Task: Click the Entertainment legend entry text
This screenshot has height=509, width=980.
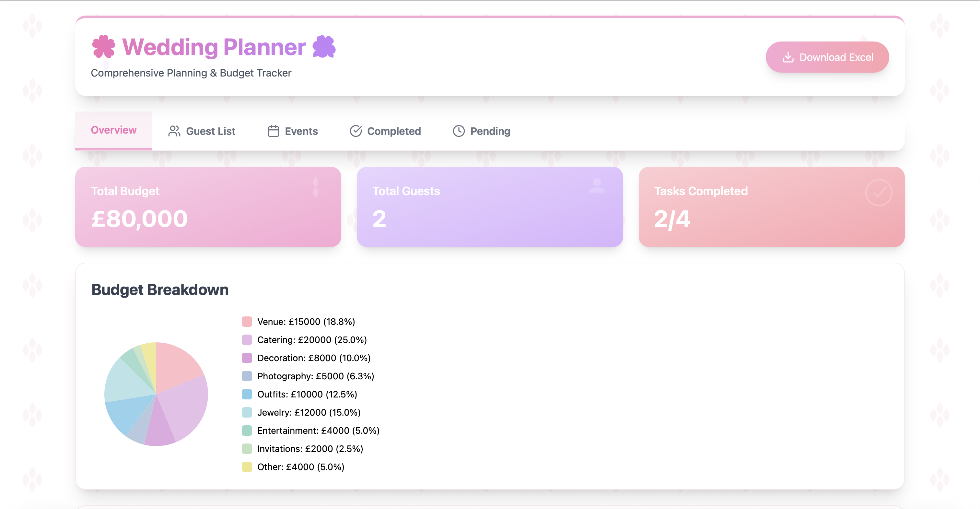Action: tap(318, 430)
